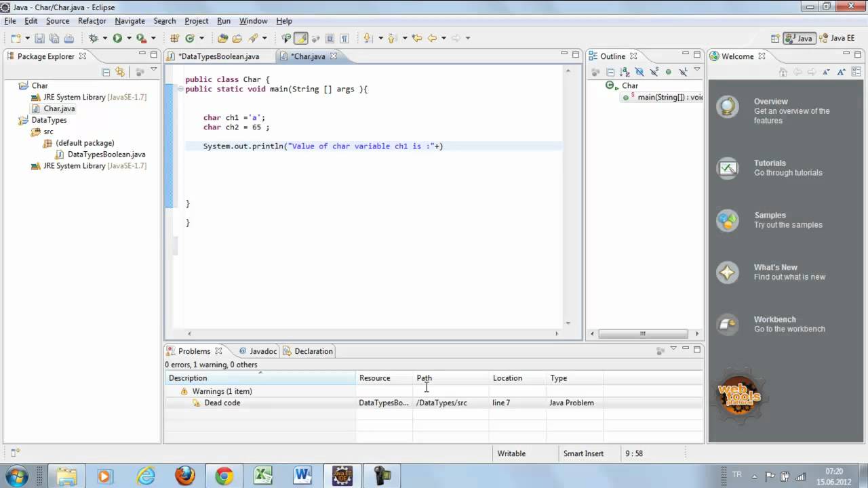868x488 pixels.
Task: Toggle Hide Non-Public Members in Outline
Action: (x=669, y=73)
